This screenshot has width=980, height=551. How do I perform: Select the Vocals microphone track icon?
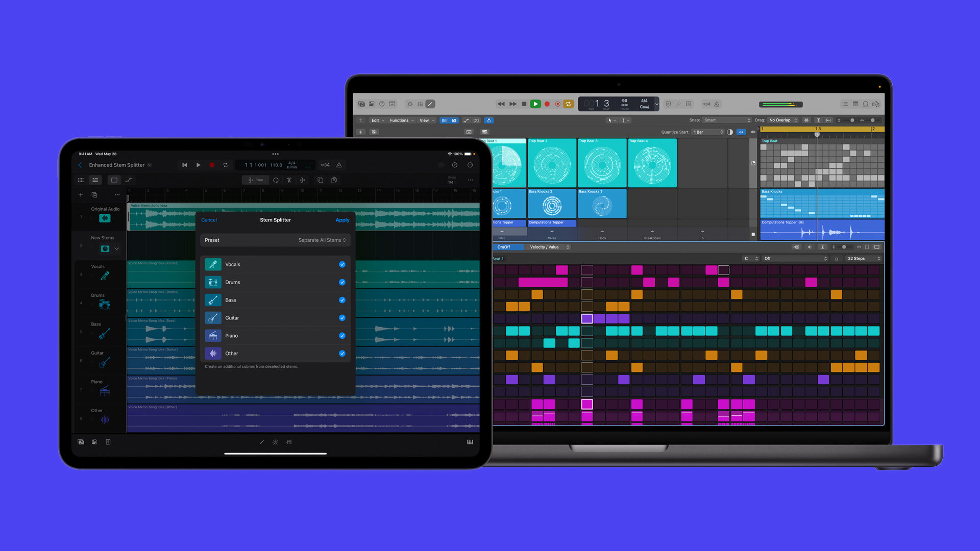105,275
